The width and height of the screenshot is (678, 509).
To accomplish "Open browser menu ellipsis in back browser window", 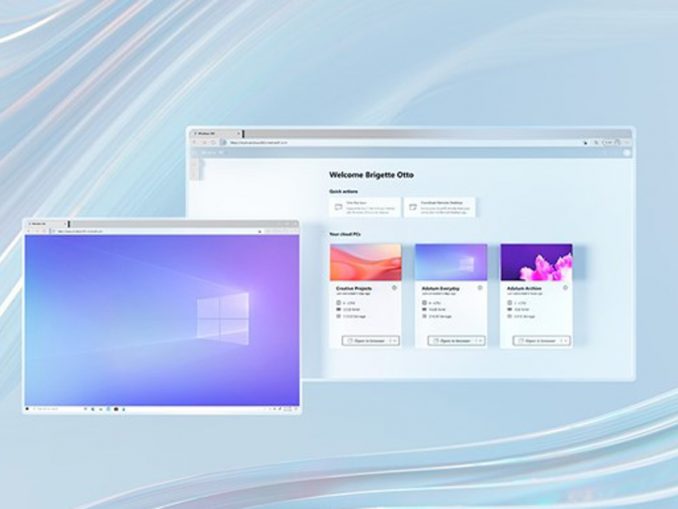I will tap(627, 142).
